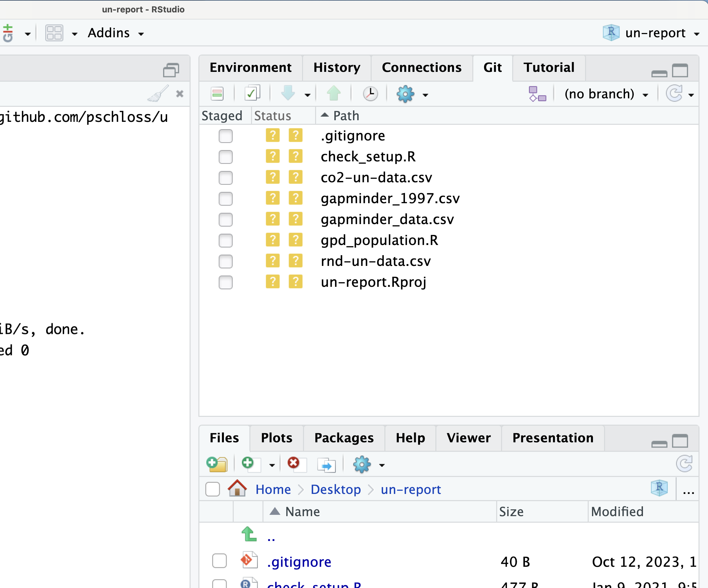Open Desktop in the breadcrumb path
Viewport: 708px width, 588px height.
click(x=336, y=489)
